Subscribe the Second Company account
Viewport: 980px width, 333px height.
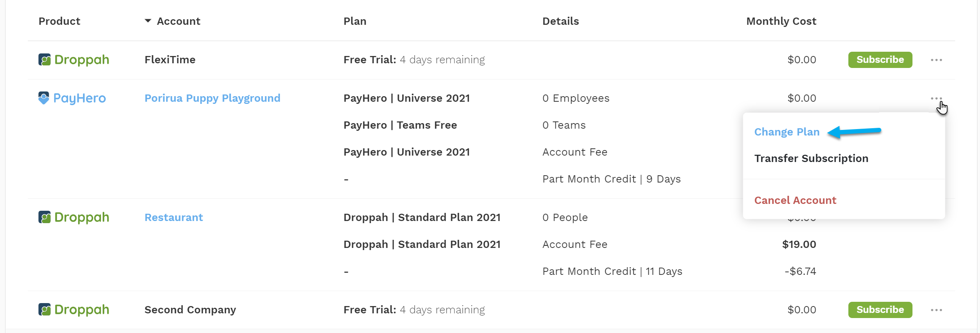coord(880,310)
